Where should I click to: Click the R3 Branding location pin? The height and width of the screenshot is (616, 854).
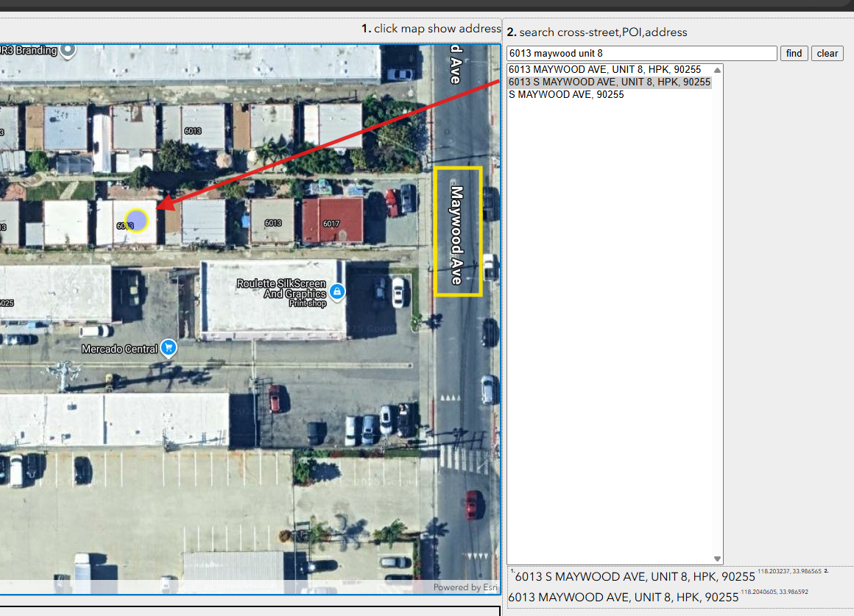coord(68,50)
